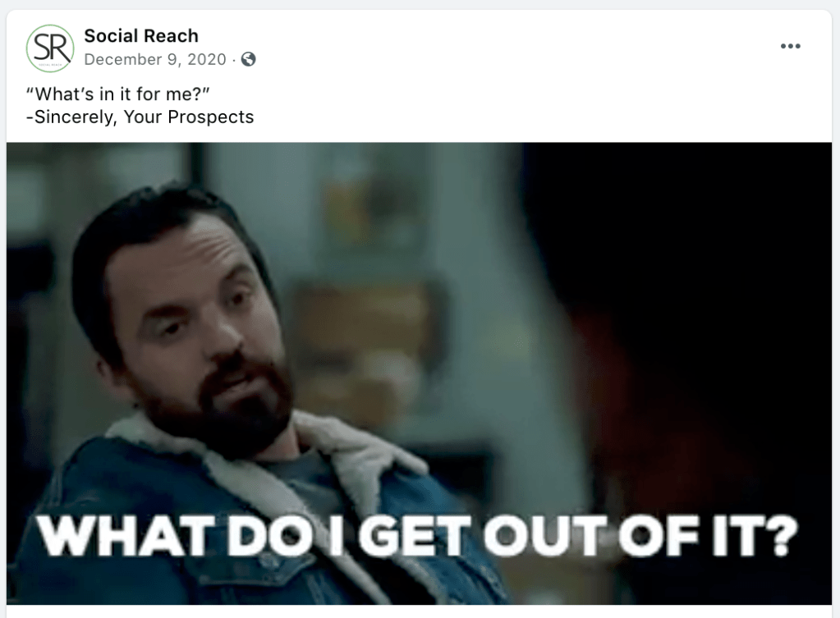Click the "WHAT DO I GET OUT OF IT?" caption
Viewport: 840px width, 618px height.
[417, 536]
